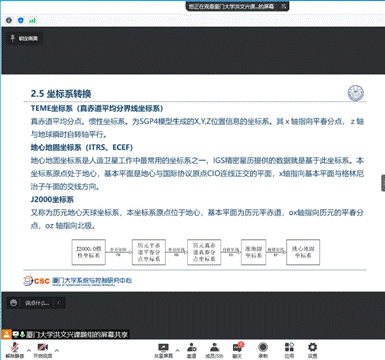The image size is (385, 360).
Task: Open meeting settings (设置) gear
Action: (312, 350)
